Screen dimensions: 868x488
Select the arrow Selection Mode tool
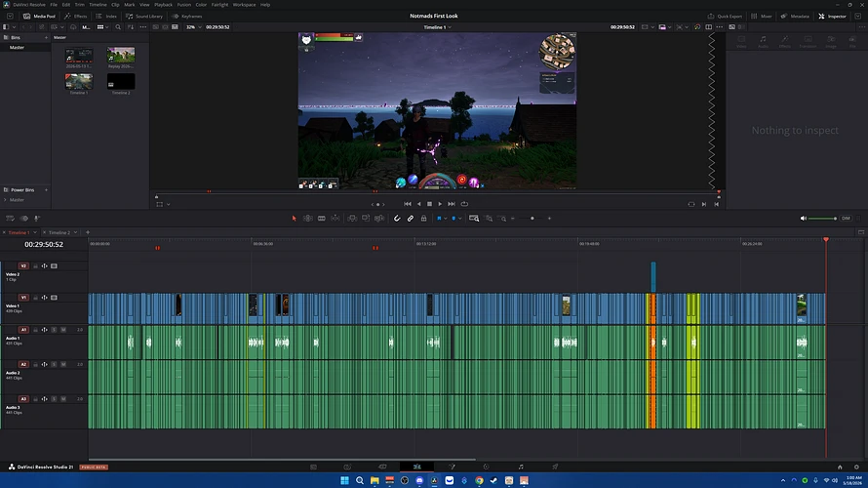coord(294,219)
